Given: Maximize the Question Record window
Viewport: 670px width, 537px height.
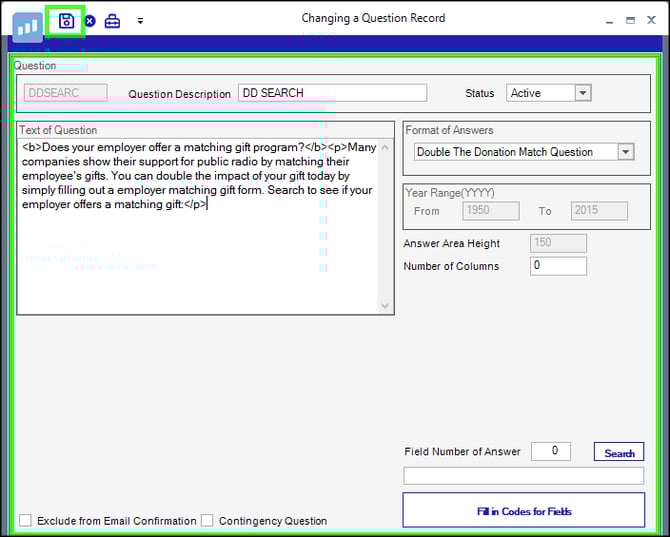Looking at the screenshot, I should point(630,20).
